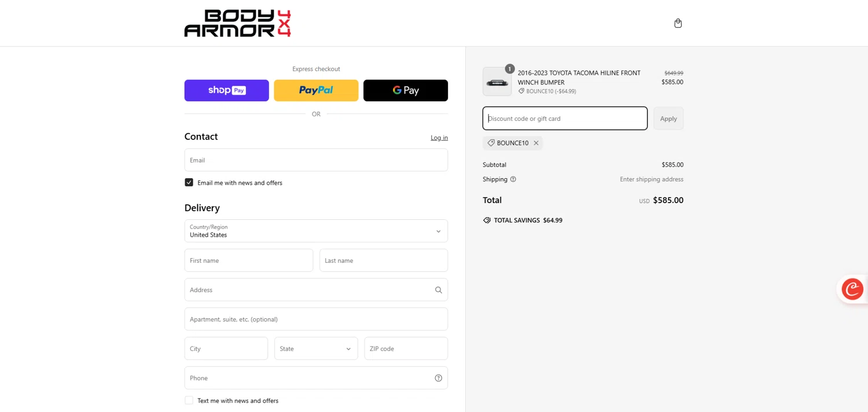
Task: Click the Express checkout label
Action: [x=316, y=69]
